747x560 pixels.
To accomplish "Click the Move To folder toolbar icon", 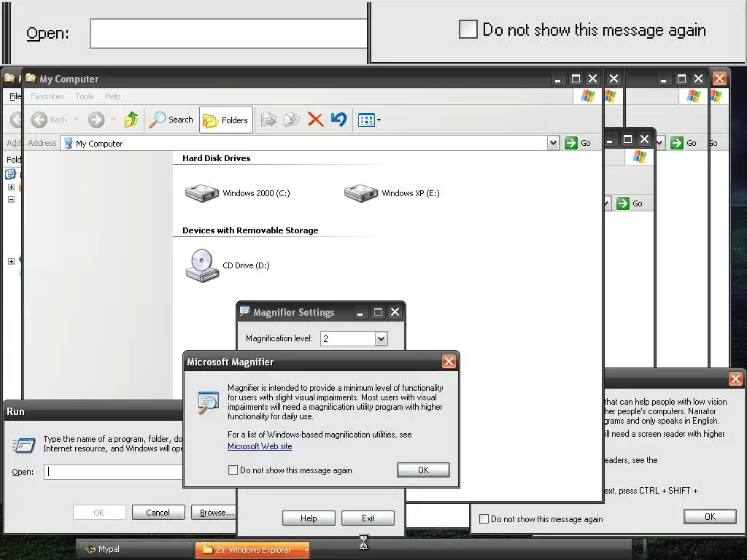I will (x=268, y=119).
